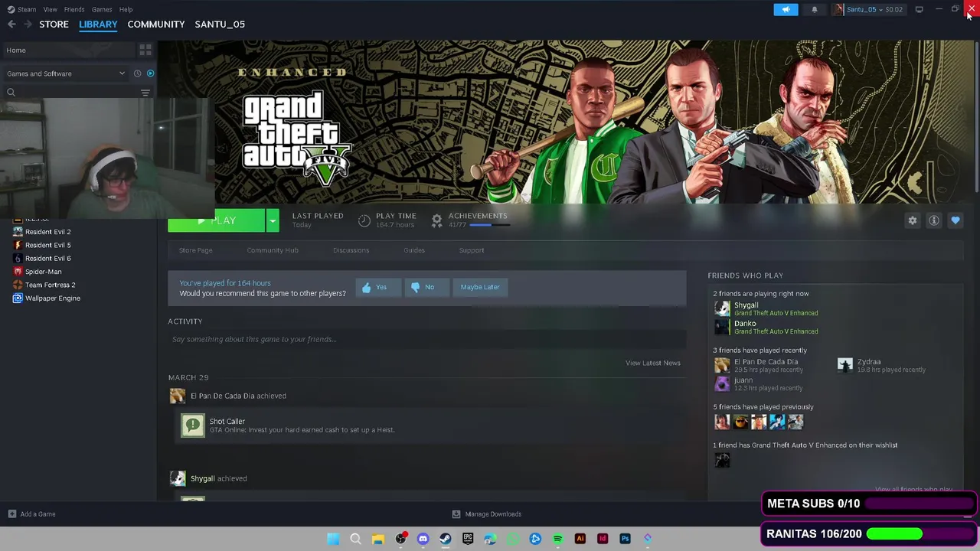Show game information icon

[x=933, y=220]
